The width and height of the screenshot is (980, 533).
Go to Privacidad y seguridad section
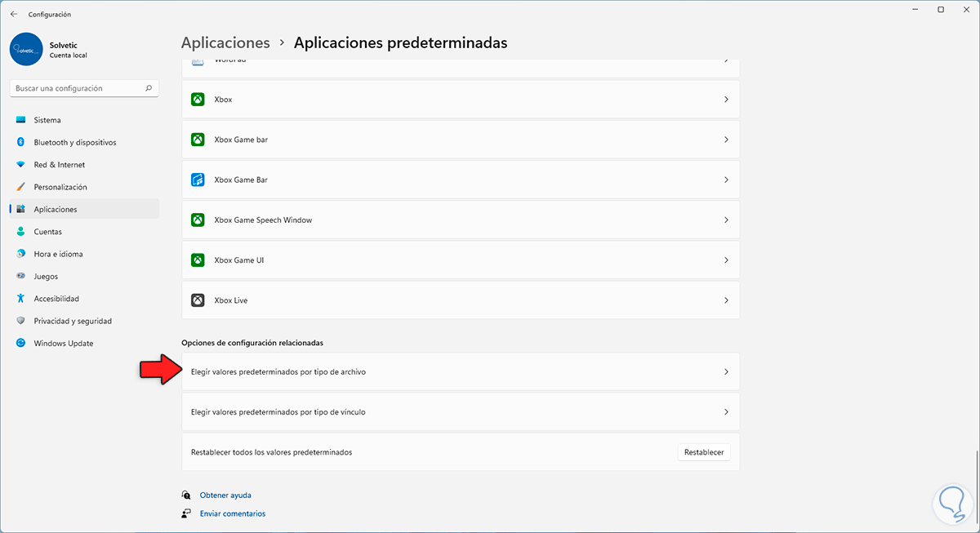point(73,321)
